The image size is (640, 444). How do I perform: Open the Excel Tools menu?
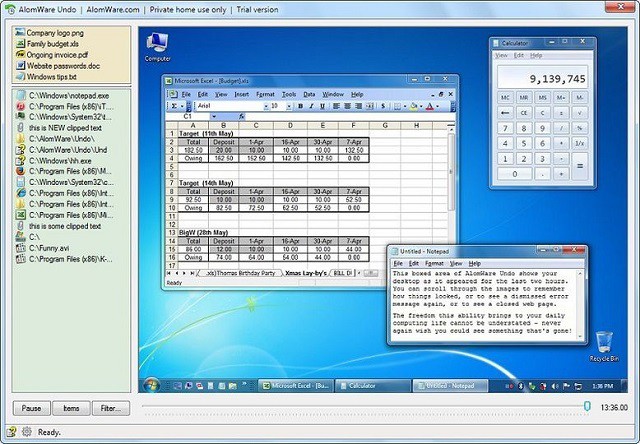coord(289,94)
